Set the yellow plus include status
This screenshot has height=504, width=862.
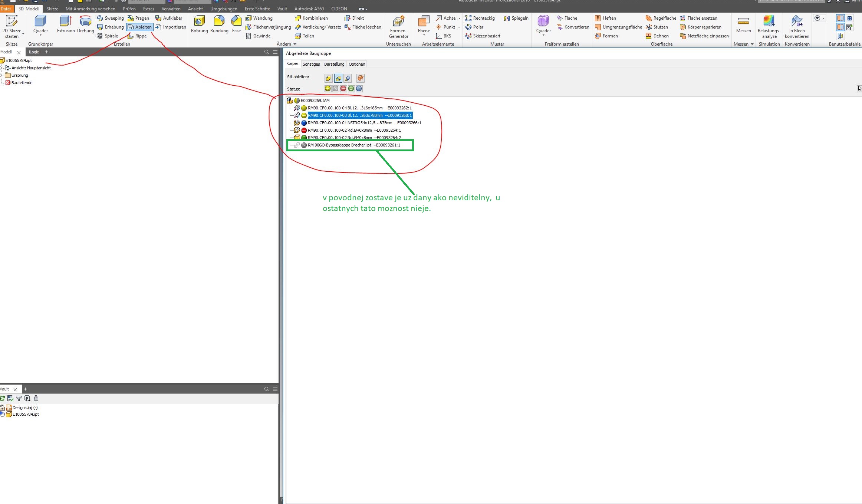[x=328, y=89]
